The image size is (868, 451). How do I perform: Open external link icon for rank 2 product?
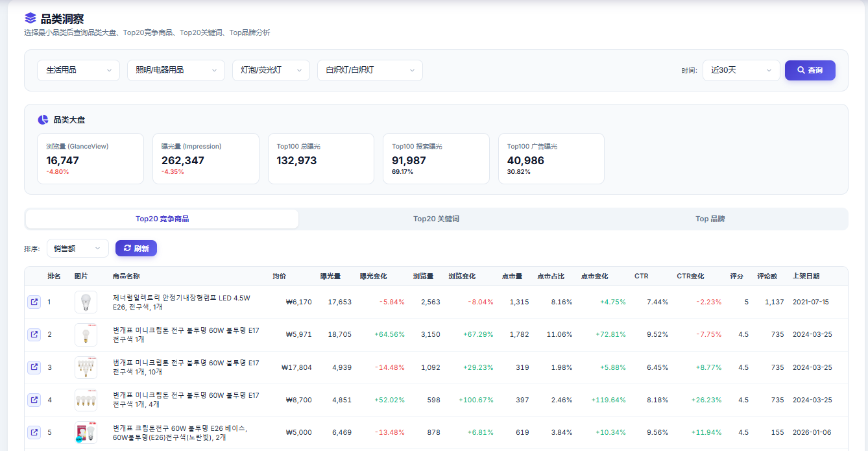(34, 334)
